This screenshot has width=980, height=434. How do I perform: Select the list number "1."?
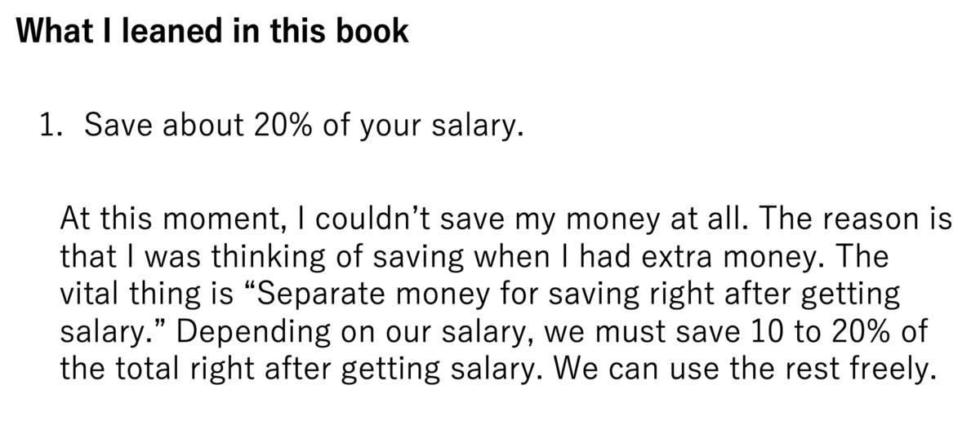(x=53, y=127)
